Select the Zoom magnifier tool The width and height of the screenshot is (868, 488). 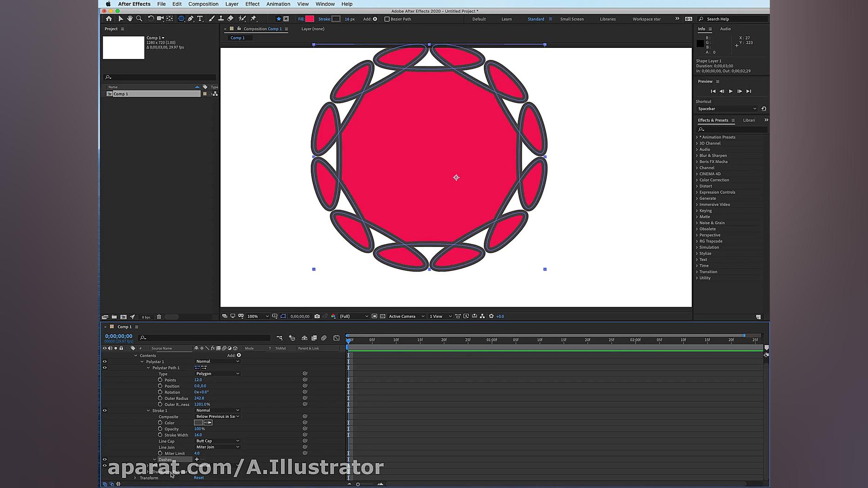139,19
